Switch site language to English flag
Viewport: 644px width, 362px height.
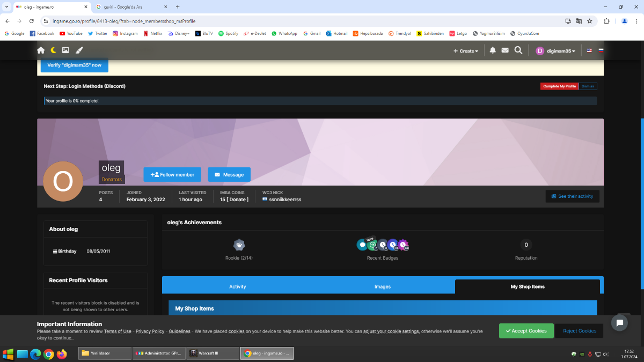[x=589, y=50]
